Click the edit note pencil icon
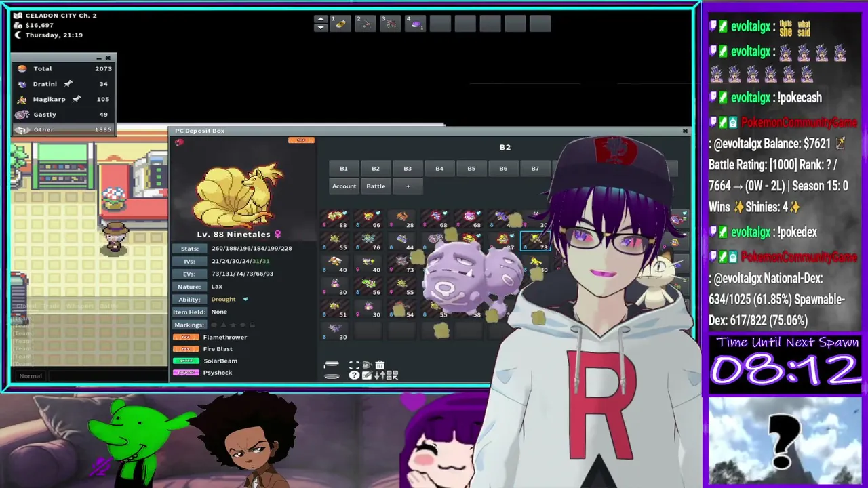 pos(367,375)
